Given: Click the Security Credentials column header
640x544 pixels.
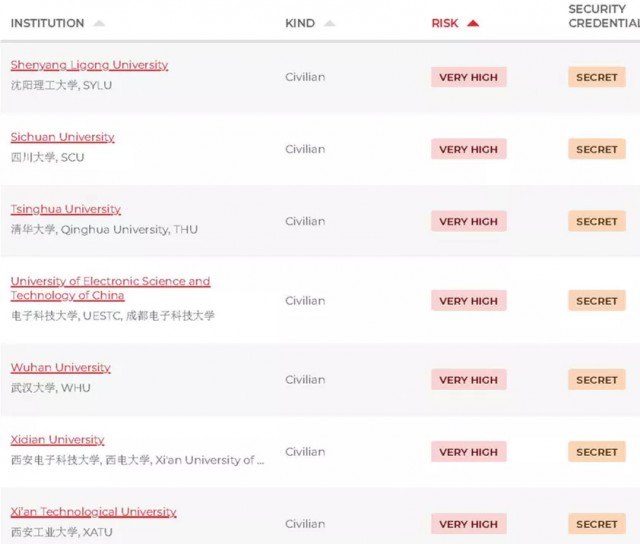Looking at the screenshot, I should pos(604,16).
